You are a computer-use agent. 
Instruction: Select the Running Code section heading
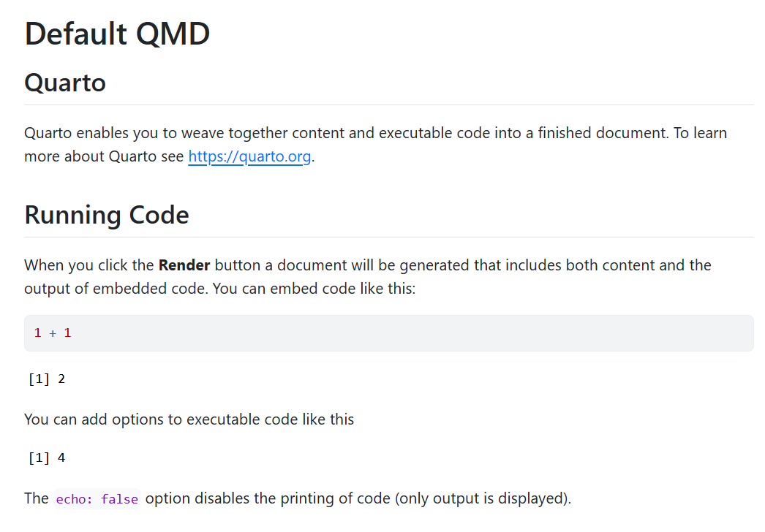click(x=107, y=215)
